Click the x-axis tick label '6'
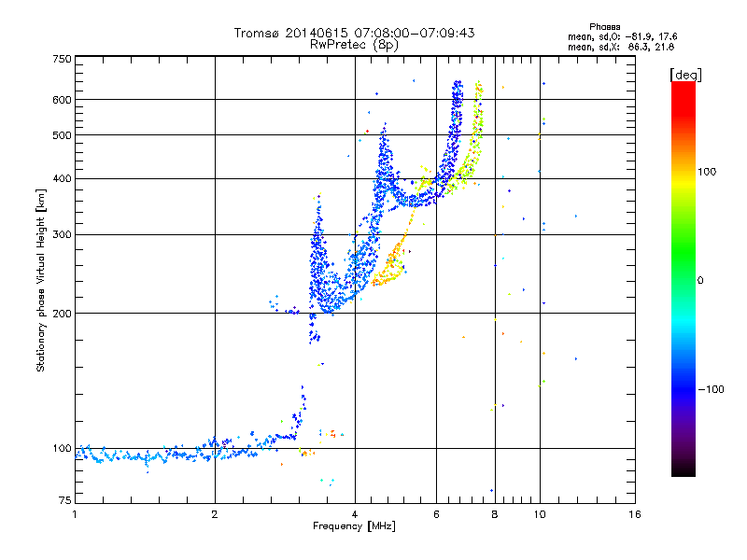 (x=436, y=514)
